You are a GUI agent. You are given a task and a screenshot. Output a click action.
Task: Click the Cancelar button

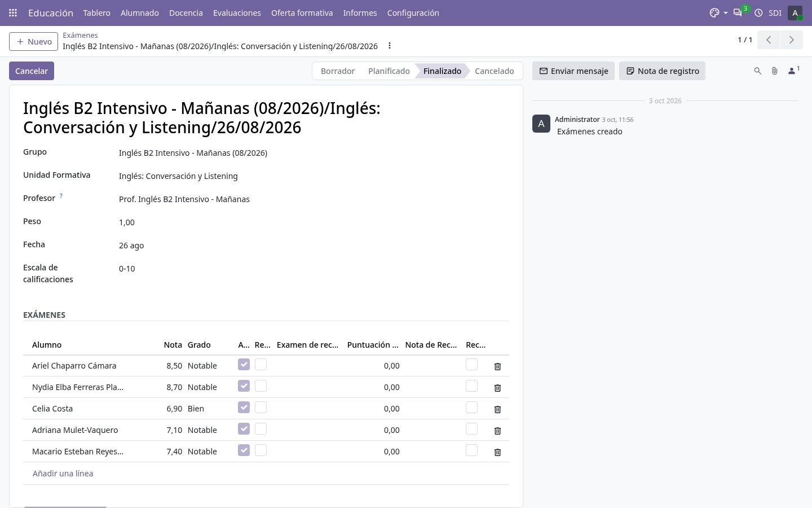[x=32, y=71]
